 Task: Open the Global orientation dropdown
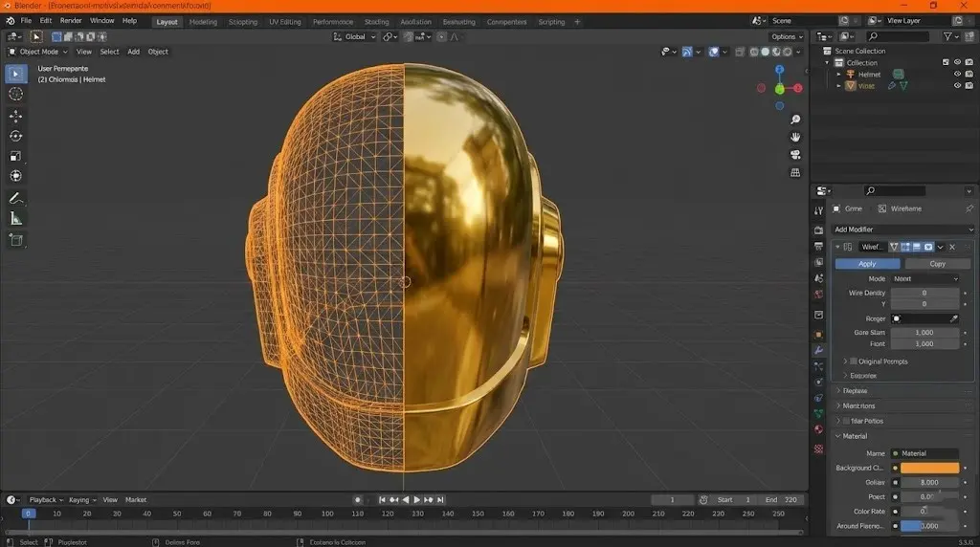(x=354, y=37)
